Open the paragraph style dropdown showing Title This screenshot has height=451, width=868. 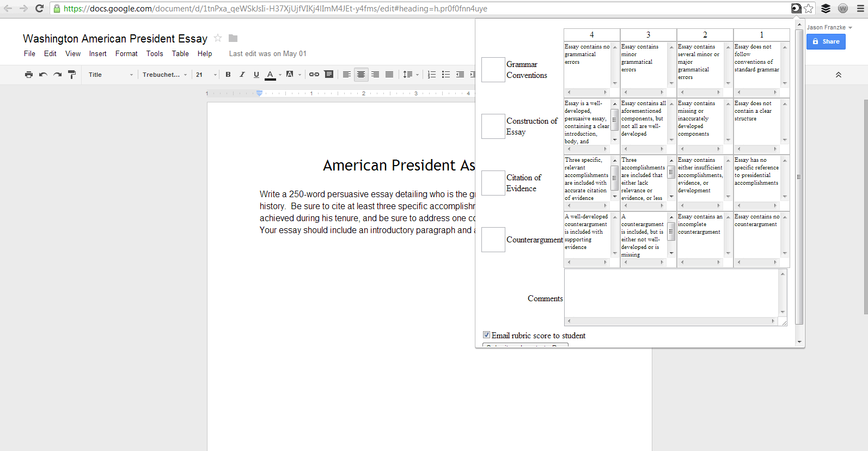coord(111,75)
